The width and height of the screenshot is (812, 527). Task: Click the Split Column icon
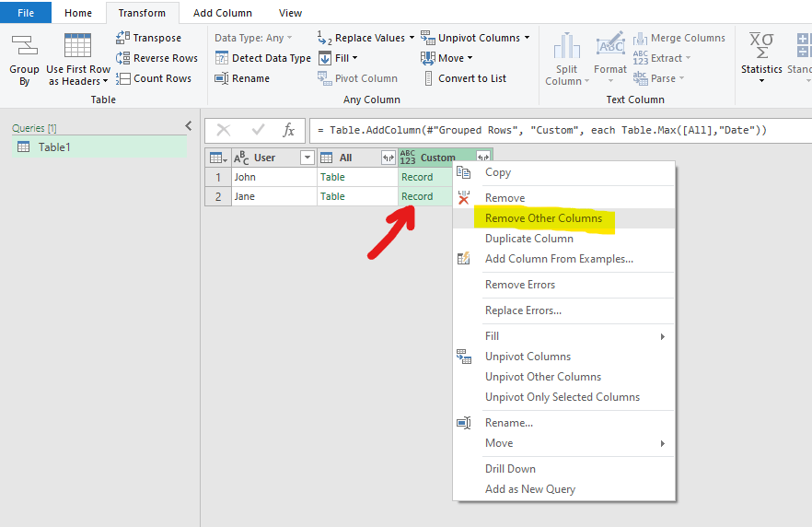(566, 45)
